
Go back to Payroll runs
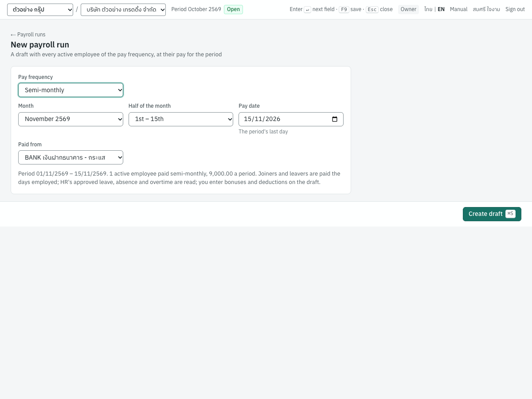(x=28, y=35)
